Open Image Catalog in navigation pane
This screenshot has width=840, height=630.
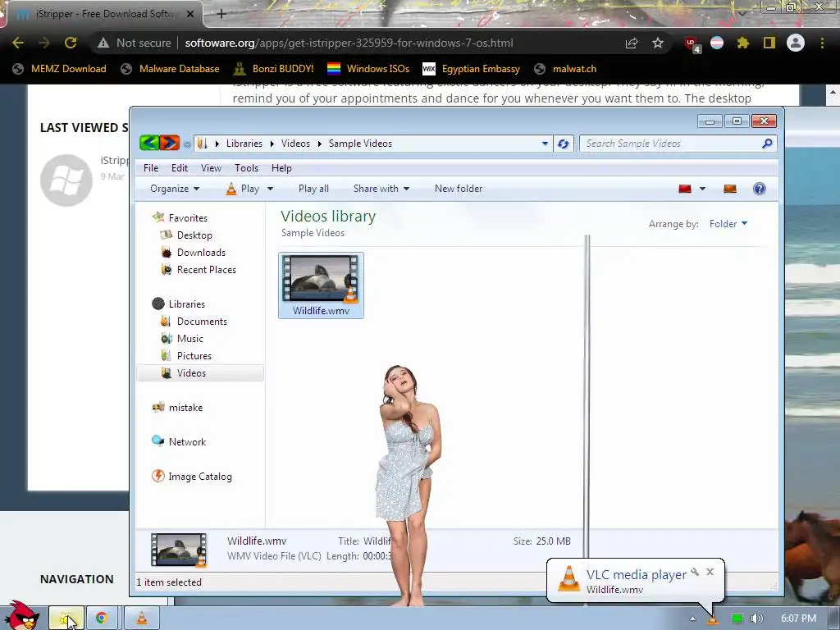click(200, 477)
